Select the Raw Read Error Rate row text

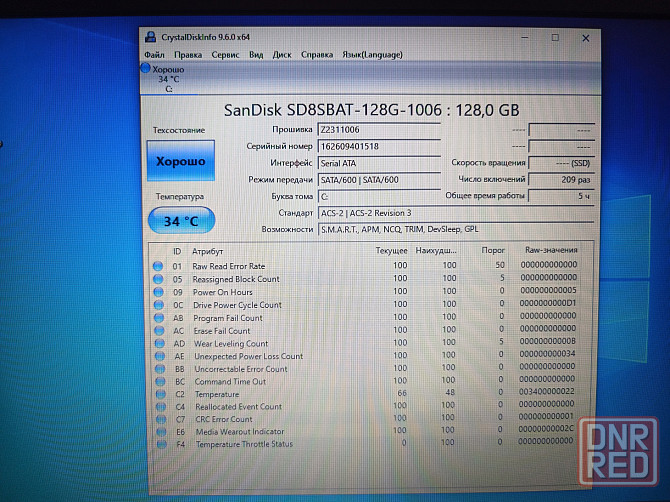pyautogui.click(x=229, y=266)
